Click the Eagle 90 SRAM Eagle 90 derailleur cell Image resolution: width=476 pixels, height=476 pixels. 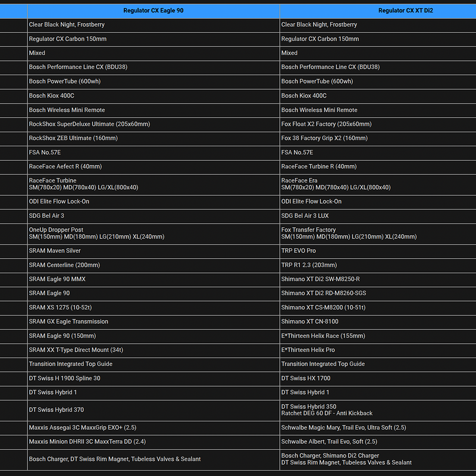pyautogui.click(x=154, y=293)
